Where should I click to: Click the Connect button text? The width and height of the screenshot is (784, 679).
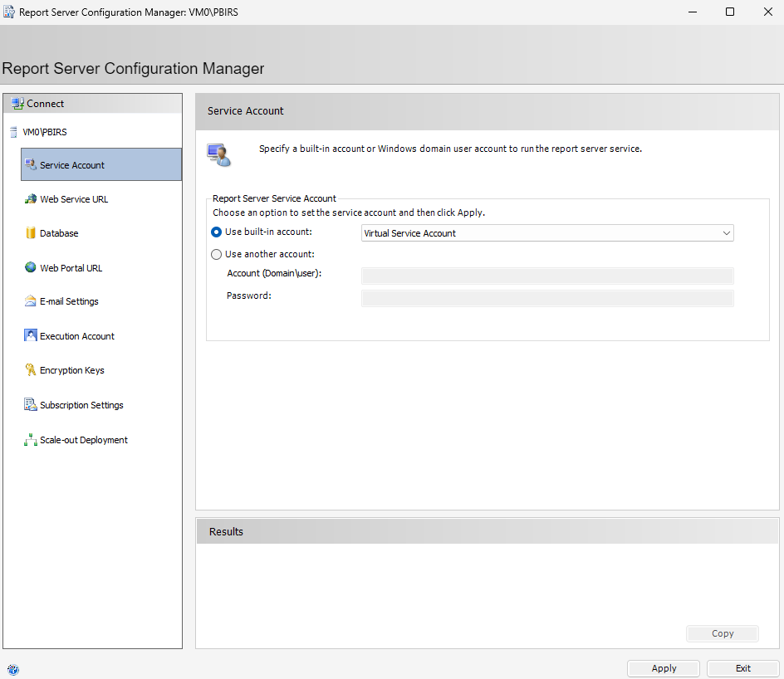45,104
